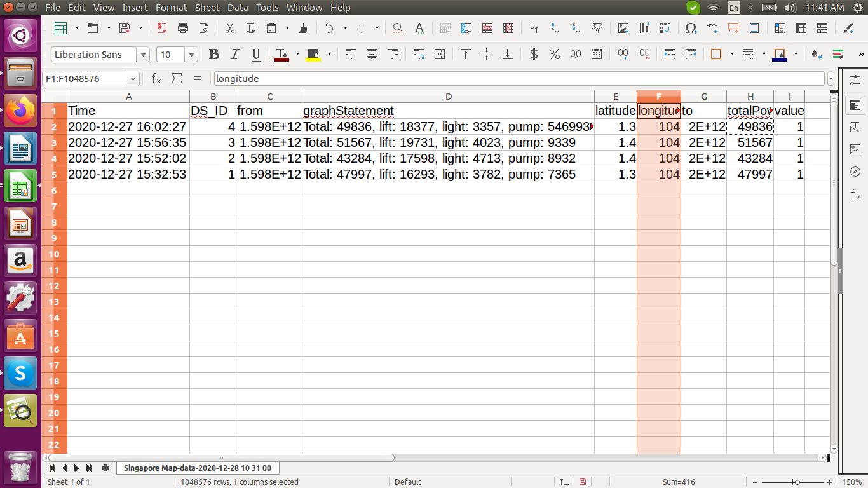
Task: Click the formula input line showing longitude
Action: pos(520,79)
